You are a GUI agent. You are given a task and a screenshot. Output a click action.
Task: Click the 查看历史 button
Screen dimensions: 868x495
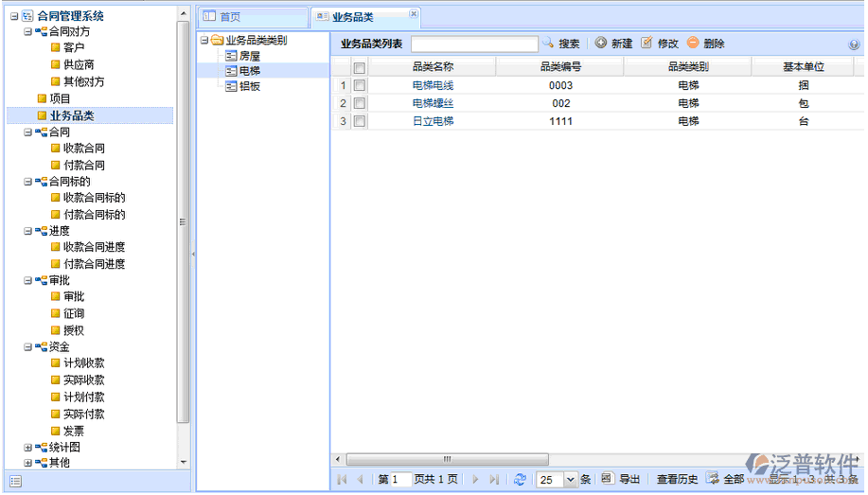pyautogui.click(x=677, y=480)
